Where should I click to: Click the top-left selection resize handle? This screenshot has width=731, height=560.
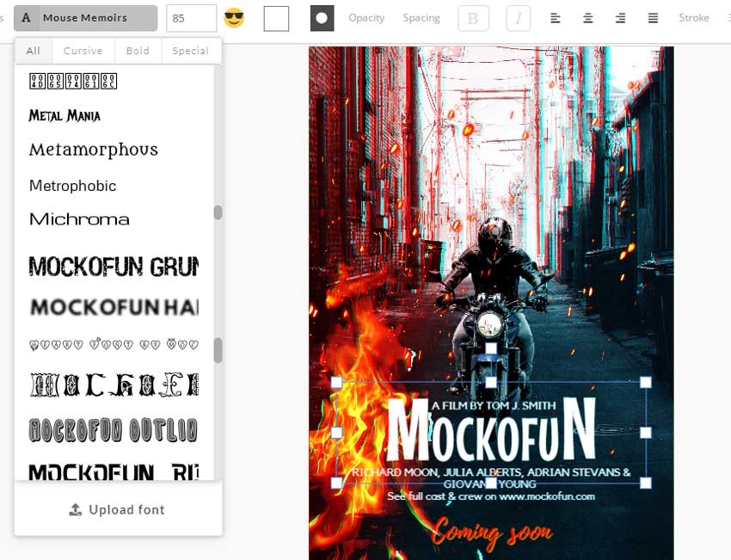[x=336, y=382]
